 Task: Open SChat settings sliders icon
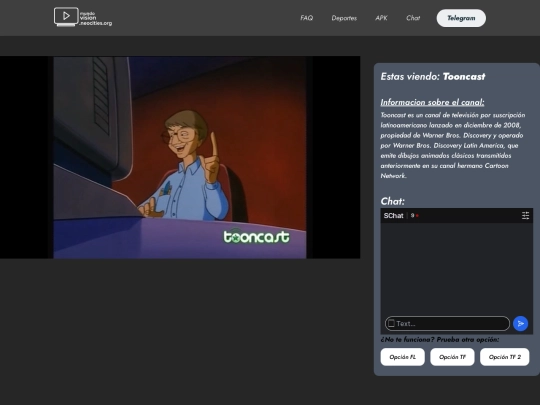click(525, 216)
